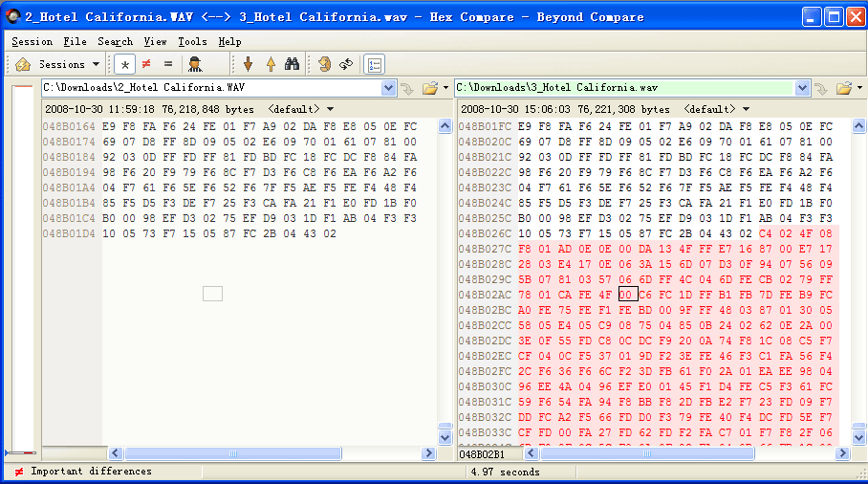Click current offset 048B02B1 status field

point(482,454)
